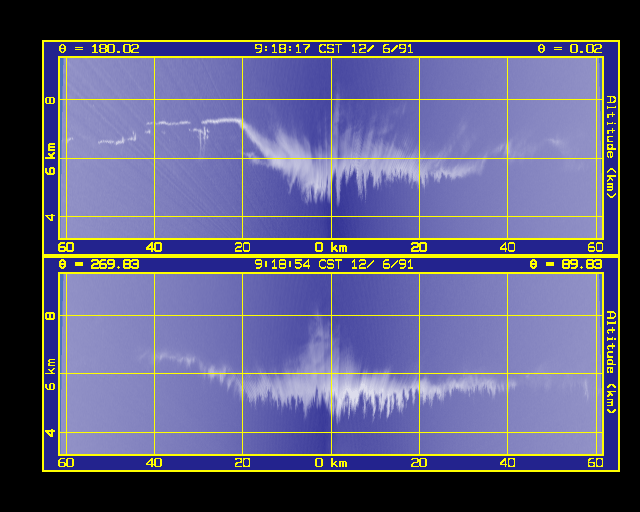Screen dimensions: 640x512
Task: Click the 4 altitude tick in the 9:18:54 panel
Action: coord(51,432)
